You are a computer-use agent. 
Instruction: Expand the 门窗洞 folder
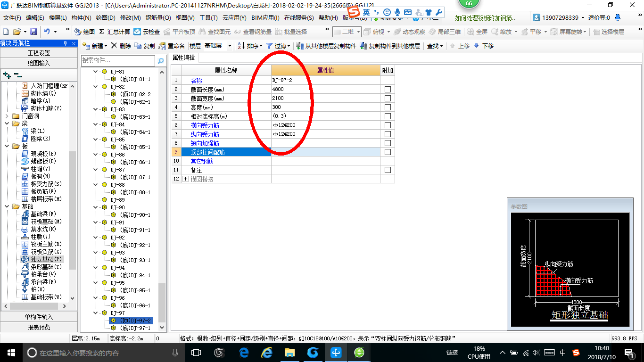(x=7, y=116)
